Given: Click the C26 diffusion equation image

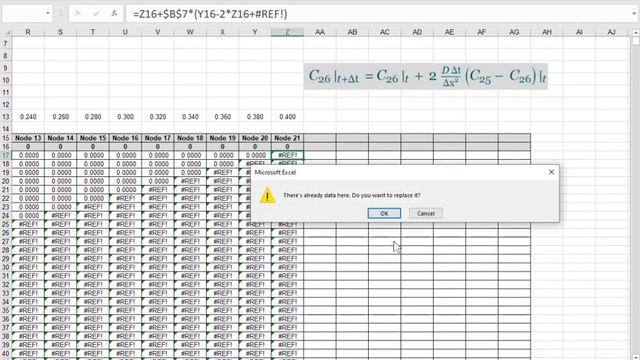Looking at the screenshot, I should coord(426,76).
